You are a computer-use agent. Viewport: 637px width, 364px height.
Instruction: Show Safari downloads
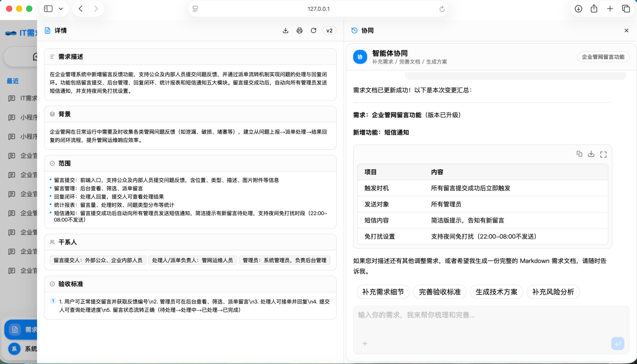point(578,9)
